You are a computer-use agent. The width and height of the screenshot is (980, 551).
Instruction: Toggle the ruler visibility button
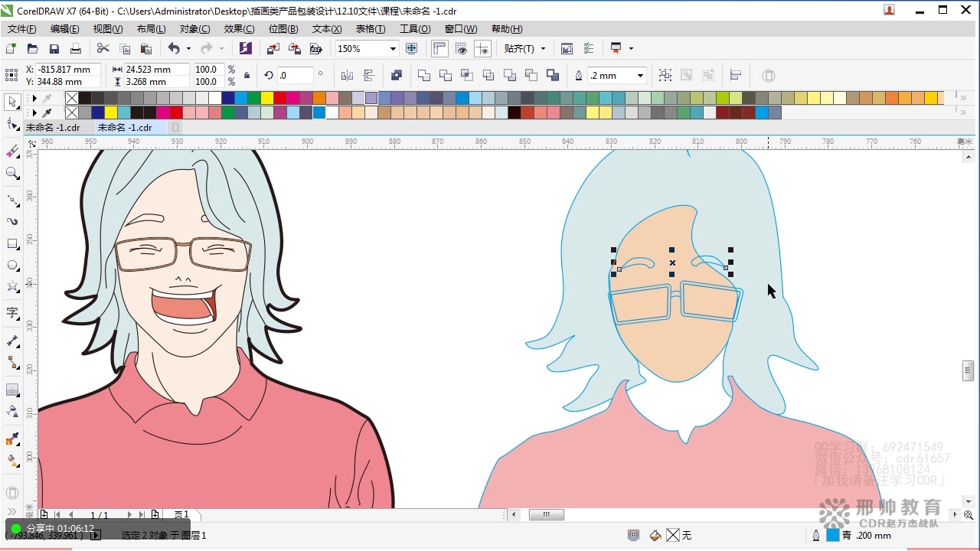(x=439, y=48)
